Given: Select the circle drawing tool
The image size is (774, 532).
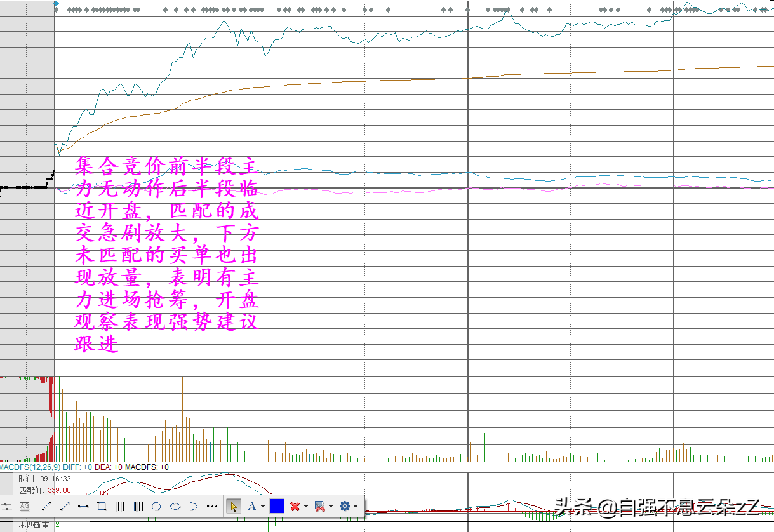Looking at the screenshot, I should [157, 506].
